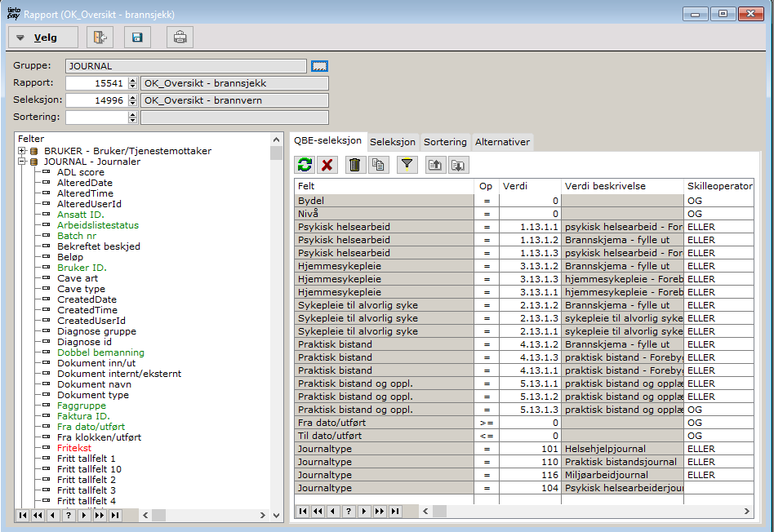Click the Gruppe JOURNAL field
The image size is (774, 532).
[185, 66]
